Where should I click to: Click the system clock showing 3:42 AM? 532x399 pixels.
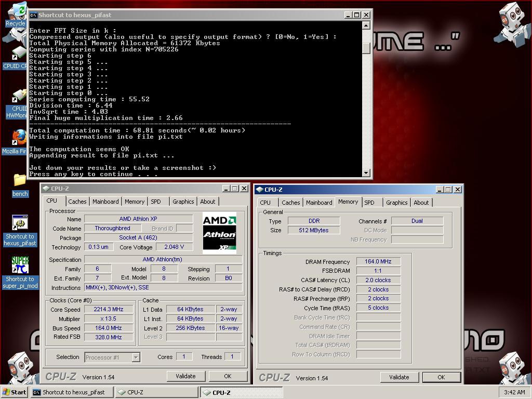pyautogui.click(x=514, y=392)
